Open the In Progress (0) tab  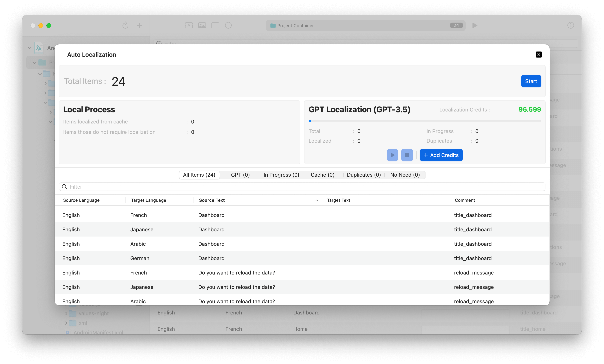281,175
